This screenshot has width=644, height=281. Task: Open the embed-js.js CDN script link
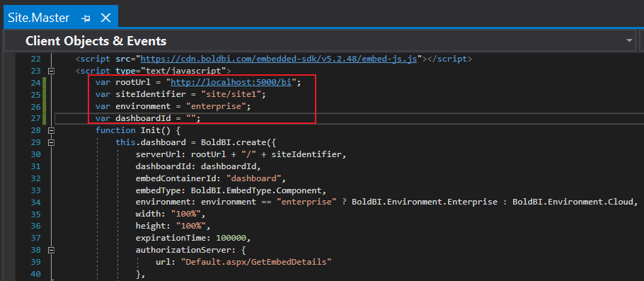coord(279,59)
